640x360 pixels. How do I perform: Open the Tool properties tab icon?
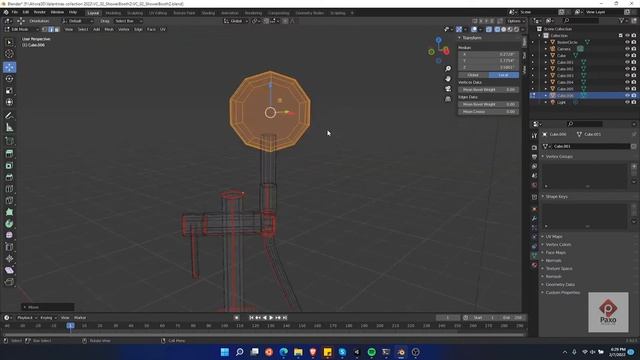tap(534, 136)
